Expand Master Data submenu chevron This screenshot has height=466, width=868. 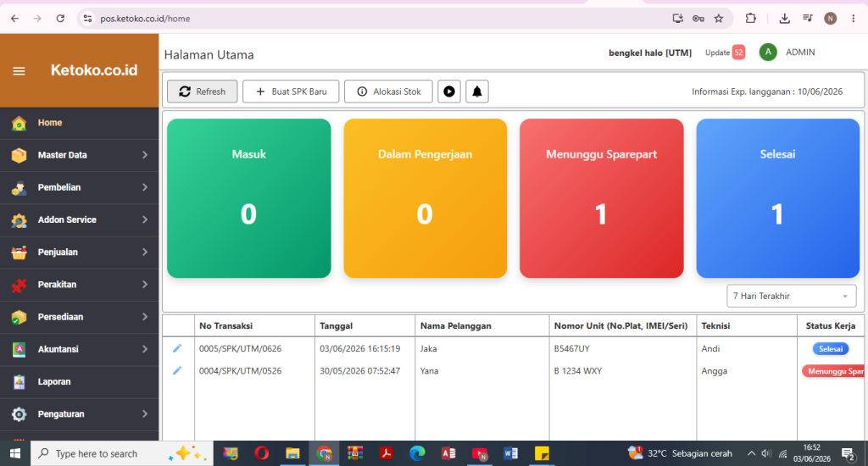click(145, 155)
